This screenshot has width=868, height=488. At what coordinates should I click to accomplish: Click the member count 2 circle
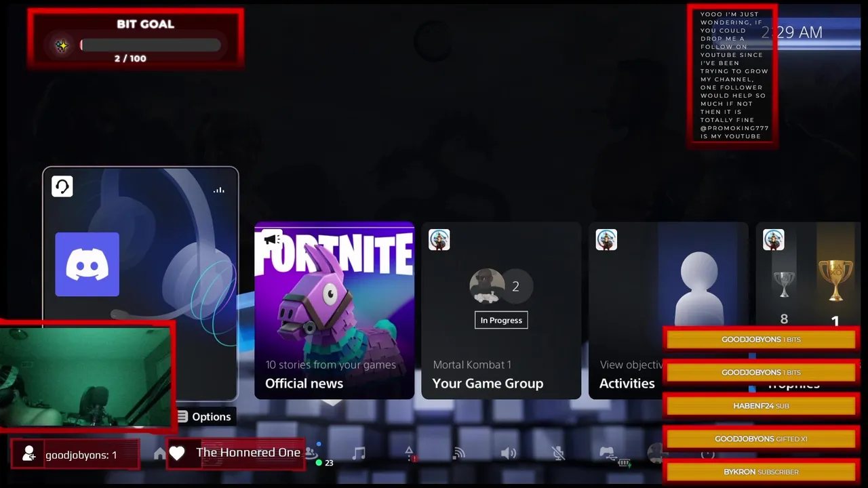[516, 286]
